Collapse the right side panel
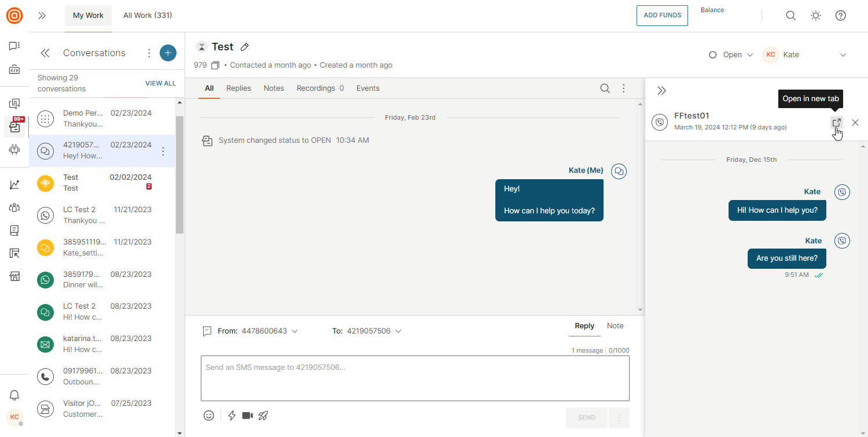 [x=662, y=91]
